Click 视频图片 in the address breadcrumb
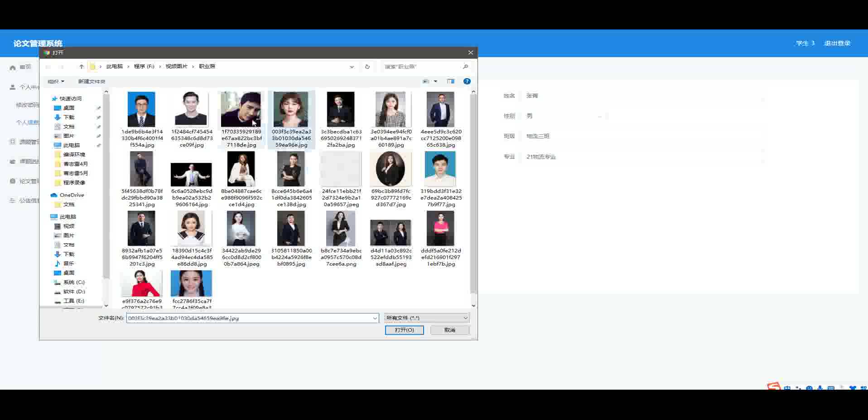This screenshot has height=420, width=868. [x=176, y=67]
